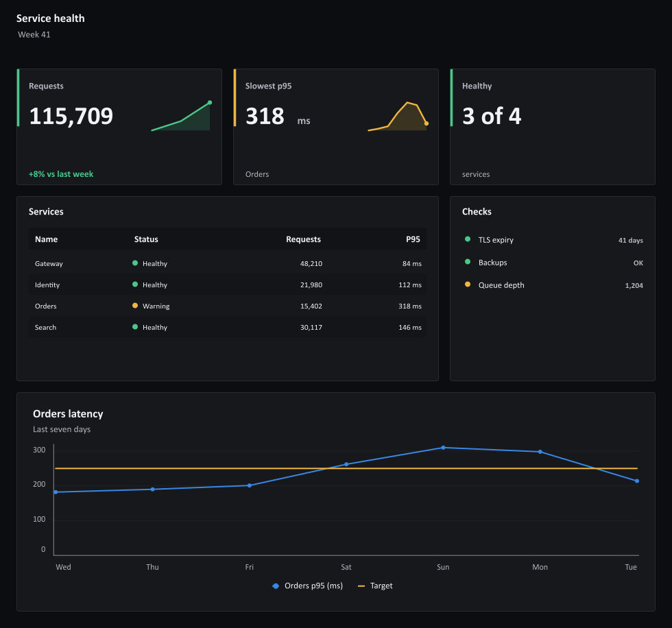672x628 pixels.
Task: Click the Slowest p95 card title
Action: click(x=268, y=86)
